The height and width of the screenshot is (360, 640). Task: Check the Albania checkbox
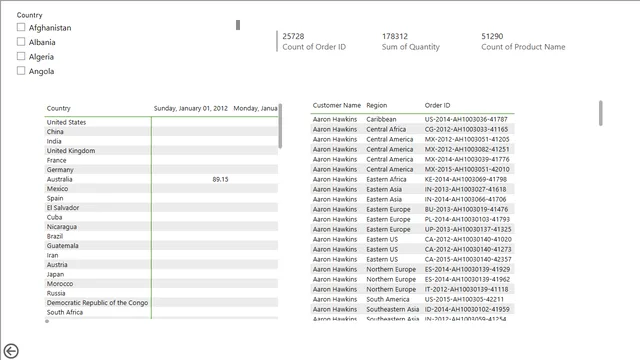click(21, 42)
